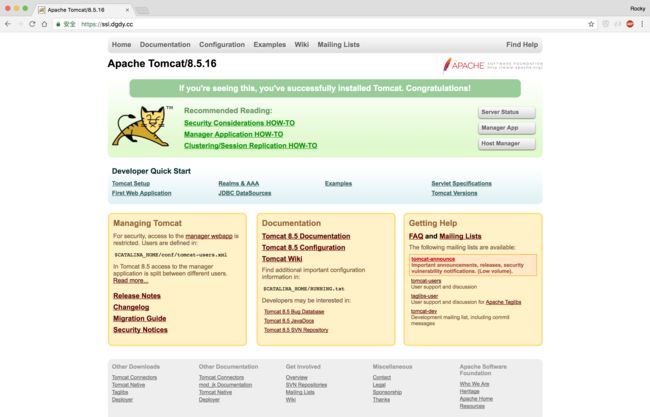Open Overview link under Get Involved
This screenshot has width=650, height=417.
click(296, 377)
